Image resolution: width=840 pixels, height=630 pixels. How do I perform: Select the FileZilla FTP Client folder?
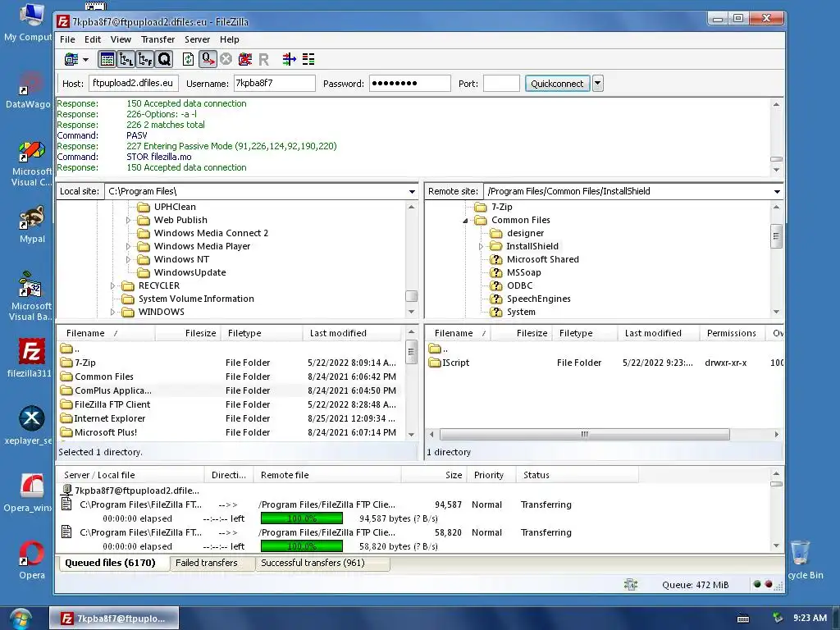[x=112, y=404]
